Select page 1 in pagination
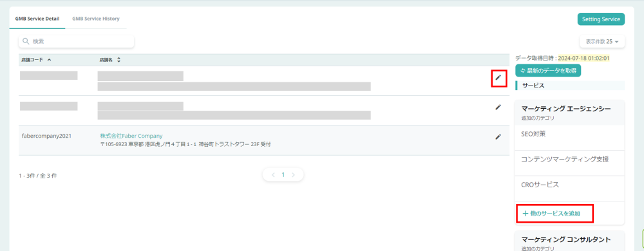Viewport: 644px width, 251px height. pyautogui.click(x=283, y=174)
